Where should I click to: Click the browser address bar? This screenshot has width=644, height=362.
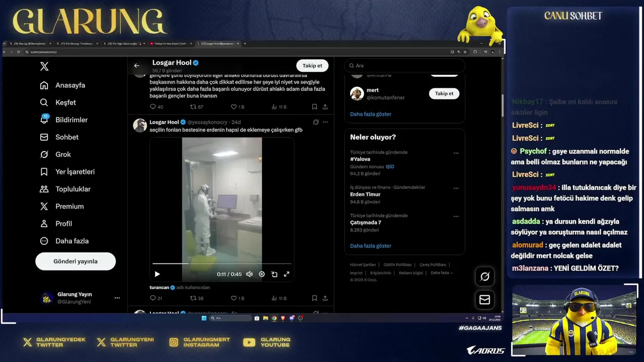[x=236, y=52]
